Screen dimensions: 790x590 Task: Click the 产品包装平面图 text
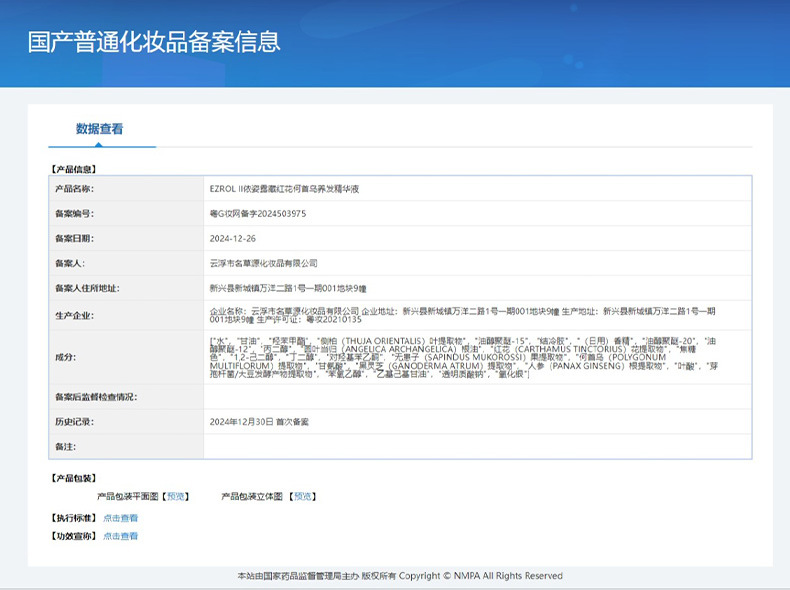tap(127, 496)
